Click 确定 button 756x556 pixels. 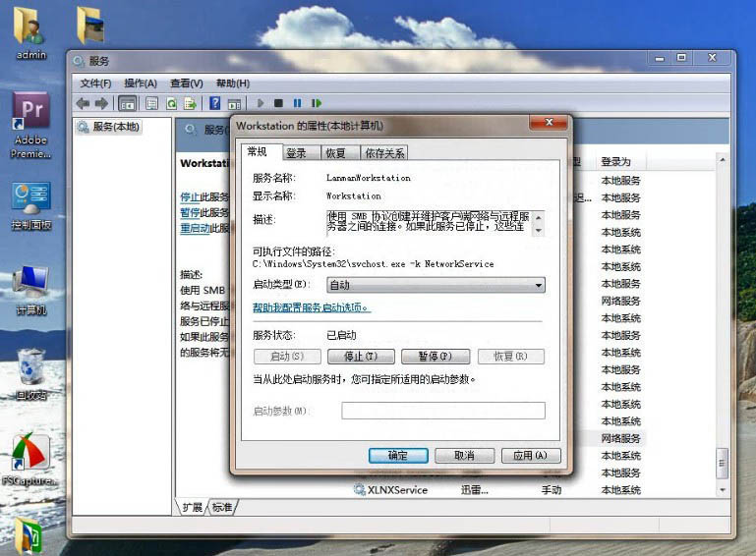tap(398, 455)
